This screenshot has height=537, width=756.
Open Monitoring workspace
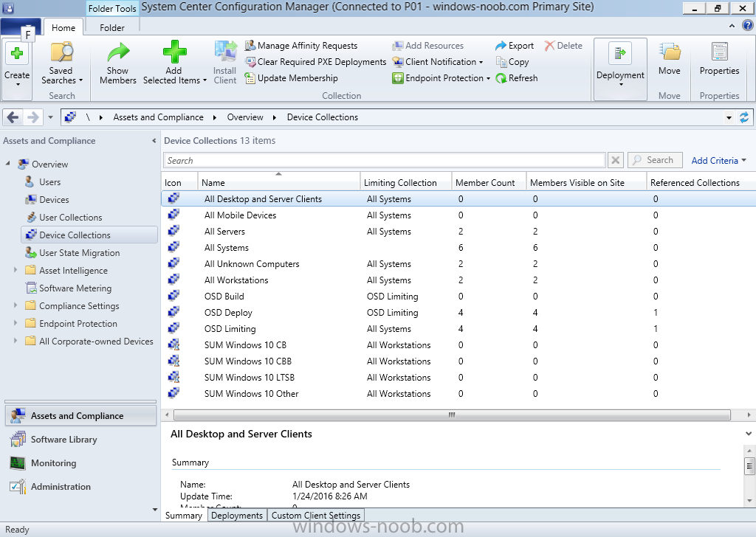pyautogui.click(x=80, y=462)
